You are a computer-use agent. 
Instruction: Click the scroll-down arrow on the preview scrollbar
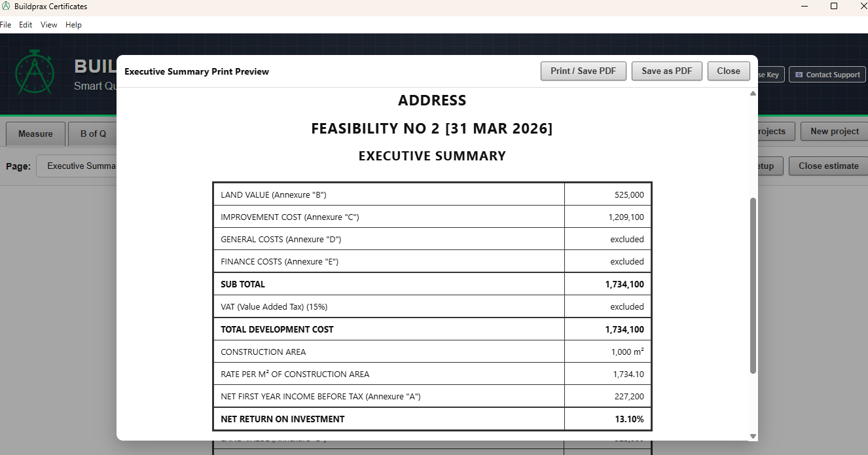[753, 435]
